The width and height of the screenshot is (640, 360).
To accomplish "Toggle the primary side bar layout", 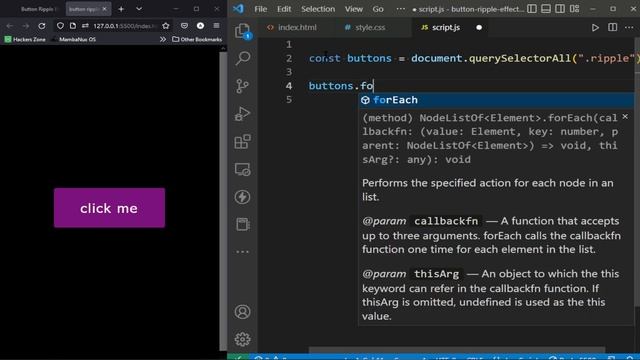I will 532,9.
